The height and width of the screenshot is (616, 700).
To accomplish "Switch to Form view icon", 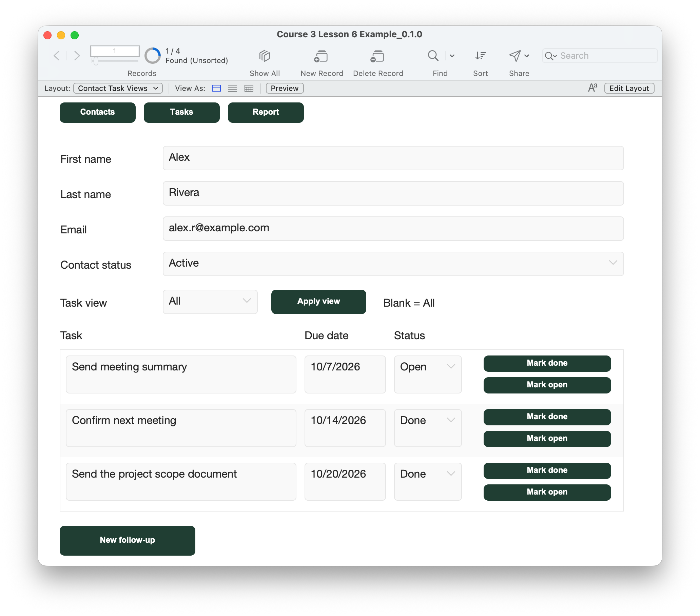I will 216,89.
